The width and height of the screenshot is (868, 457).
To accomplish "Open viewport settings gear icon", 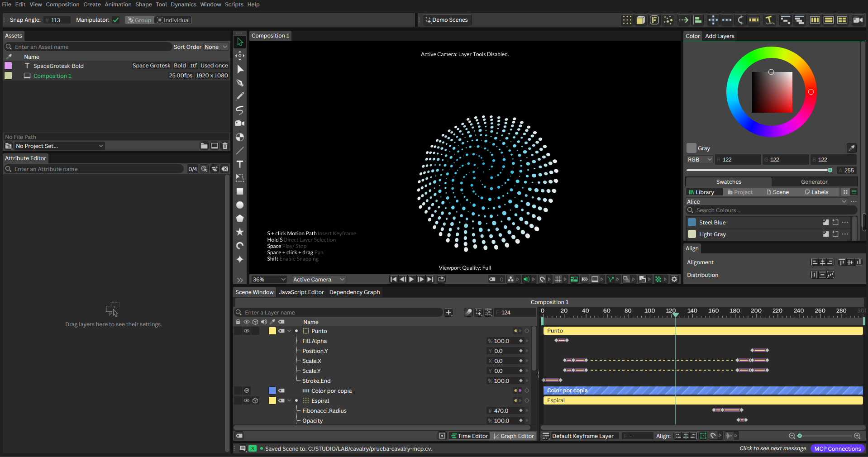I will (x=674, y=279).
